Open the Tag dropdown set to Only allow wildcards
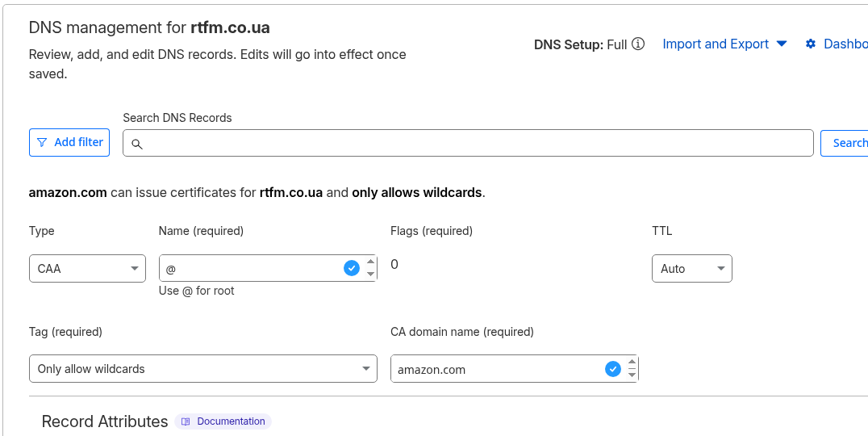This screenshot has width=868, height=436. [202, 369]
